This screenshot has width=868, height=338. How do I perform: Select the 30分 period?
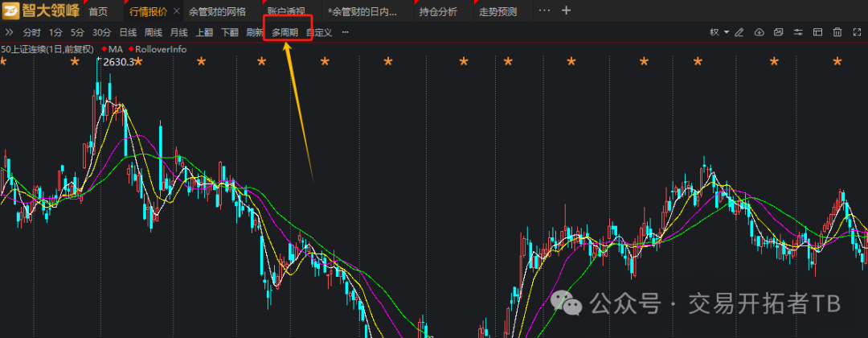tap(102, 33)
